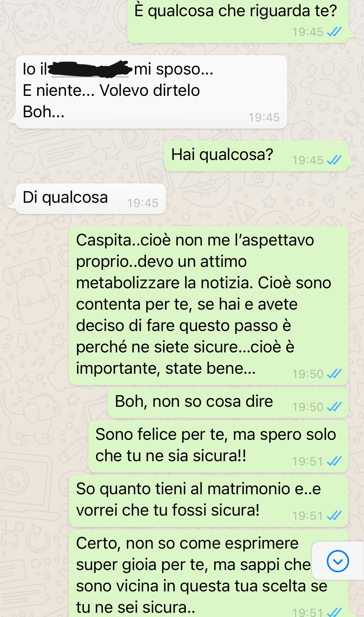Tap read-receipt ticks on 'È qualcosa che riguarda te?'
Screen dimensions: 364x617
pyautogui.click(x=334, y=32)
